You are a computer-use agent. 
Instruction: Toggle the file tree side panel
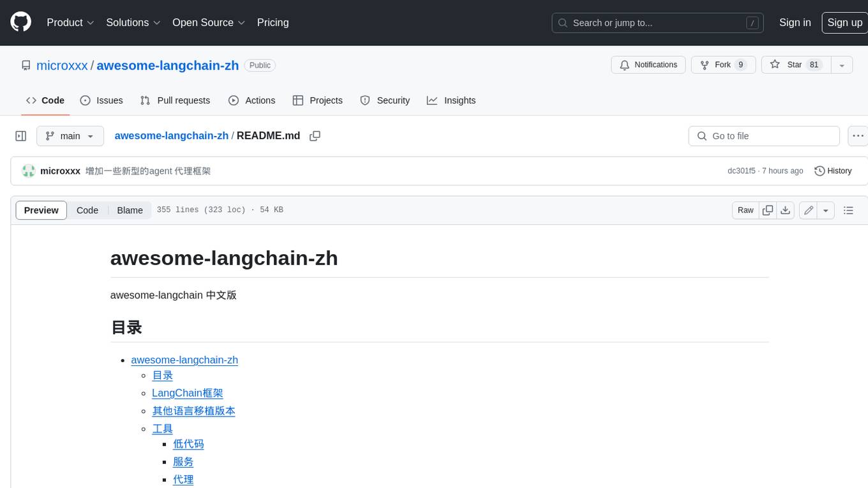(x=21, y=136)
